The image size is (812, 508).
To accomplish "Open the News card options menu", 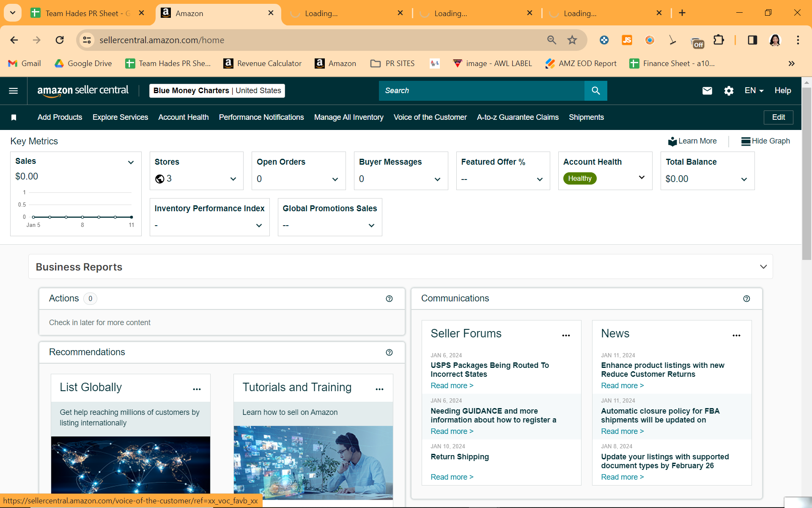I will (x=736, y=335).
